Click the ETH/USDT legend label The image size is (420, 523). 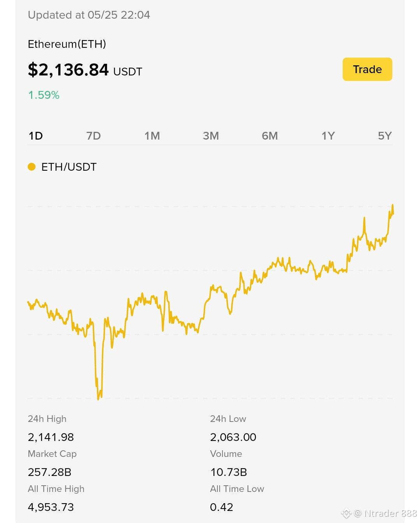[x=69, y=167]
